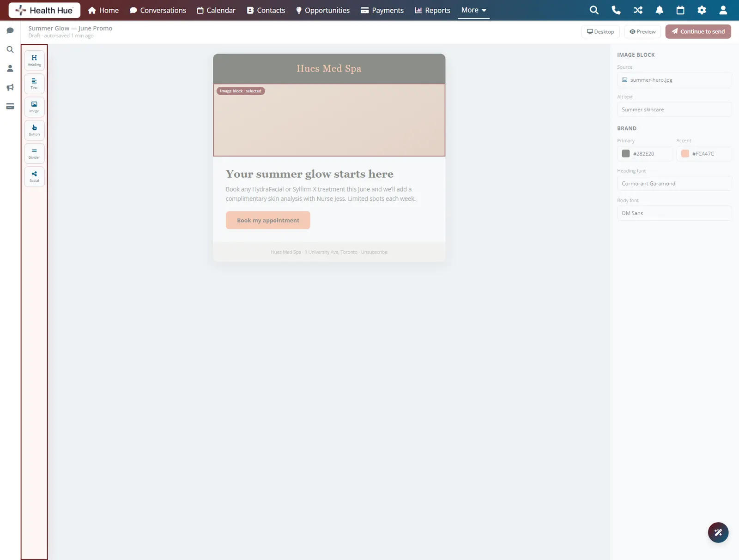Click the Preview button
Screen dimensions: 739x560
click(x=642, y=31)
